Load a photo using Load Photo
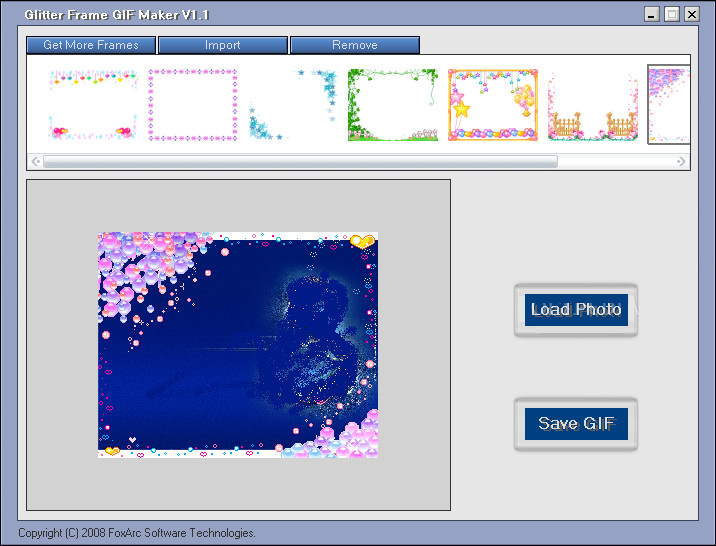 click(x=576, y=310)
